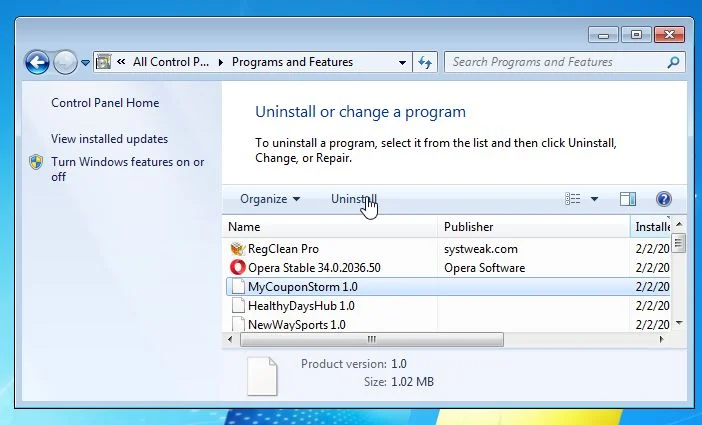Image resolution: width=702 pixels, height=425 pixels.
Task: Click the large blank file icon in details pane
Action: pyautogui.click(x=262, y=376)
